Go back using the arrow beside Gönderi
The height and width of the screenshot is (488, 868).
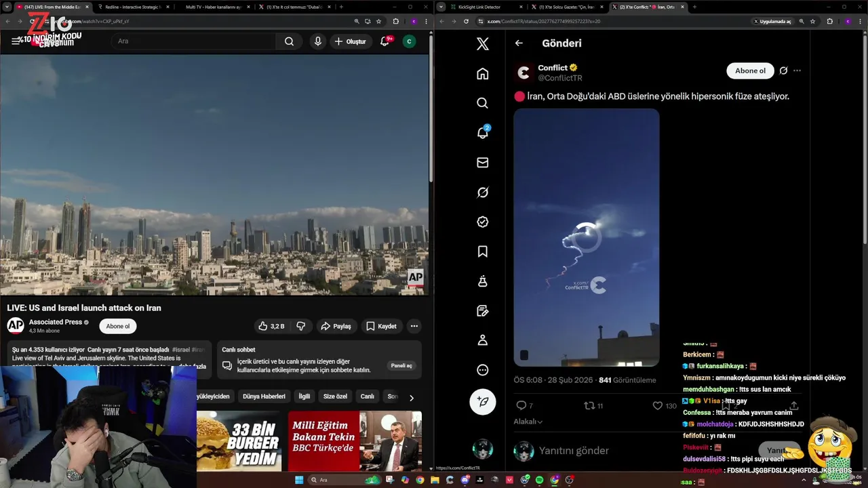(519, 43)
